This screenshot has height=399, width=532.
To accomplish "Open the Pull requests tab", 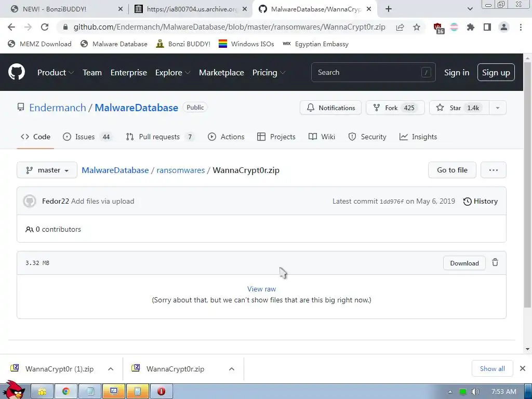I will point(159,137).
